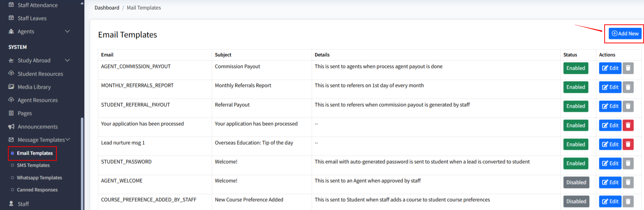Click the Pages document icon
Screen dimensions: 644x210
(x=11, y=113)
